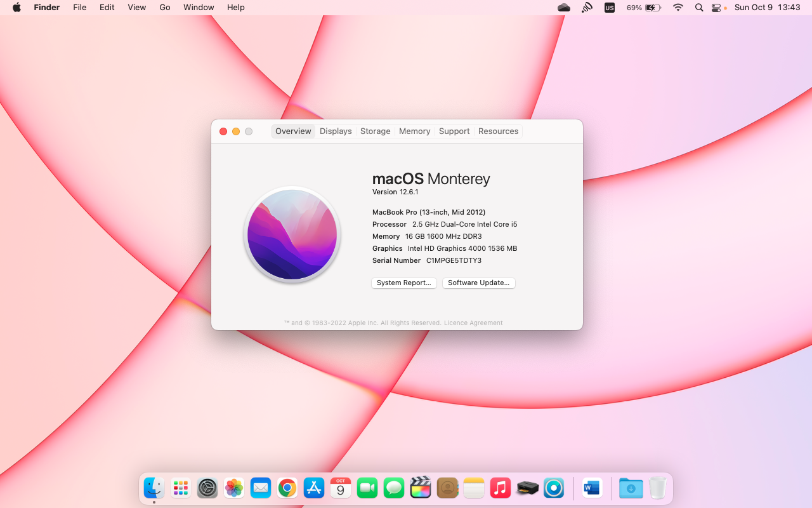Open the Licence Agreement link
Viewport: 812px width, 508px height.
click(473, 323)
